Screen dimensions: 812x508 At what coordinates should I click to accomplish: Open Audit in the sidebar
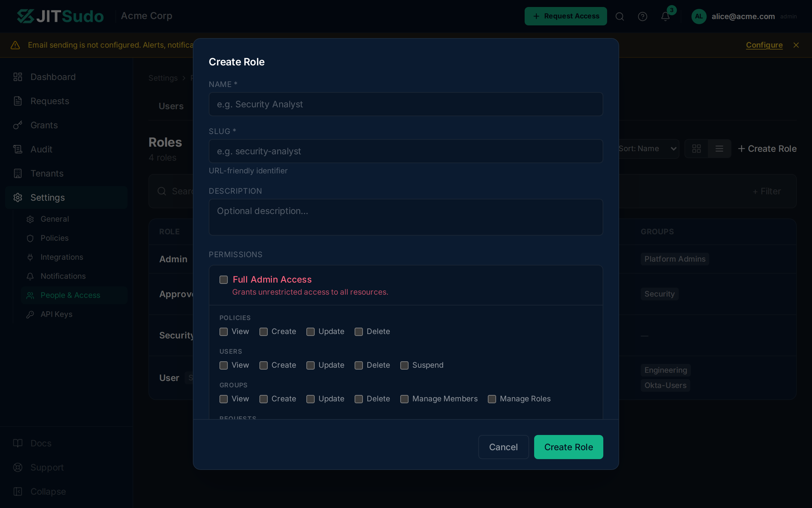pyautogui.click(x=66, y=149)
